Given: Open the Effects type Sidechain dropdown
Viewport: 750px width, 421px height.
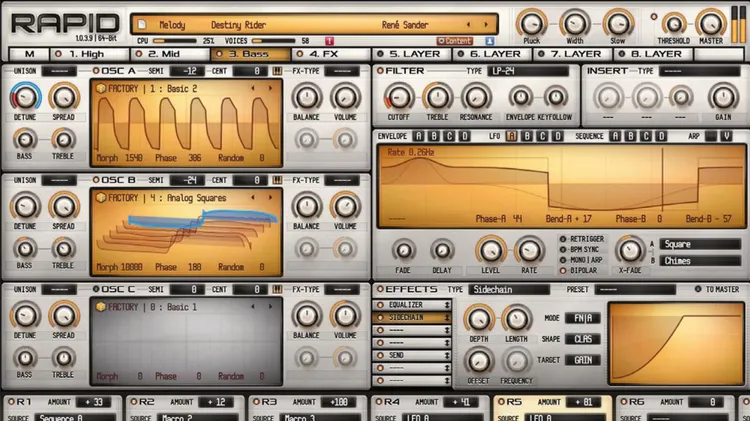Looking at the screenshot, I should click(510, 289).
